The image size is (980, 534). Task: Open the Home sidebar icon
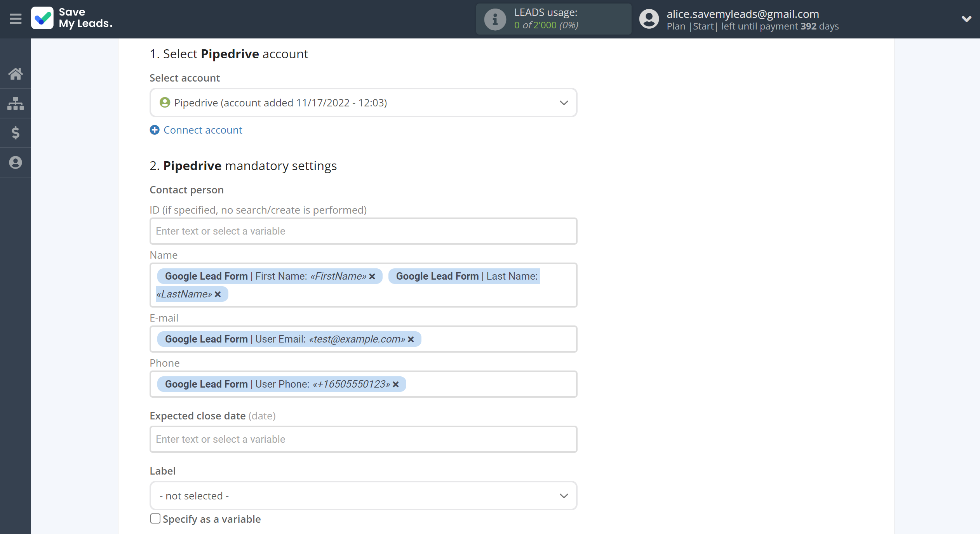tap(16, 73)
